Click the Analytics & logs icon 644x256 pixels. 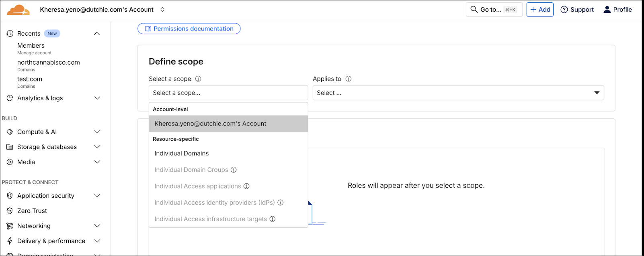pos(10,98)
